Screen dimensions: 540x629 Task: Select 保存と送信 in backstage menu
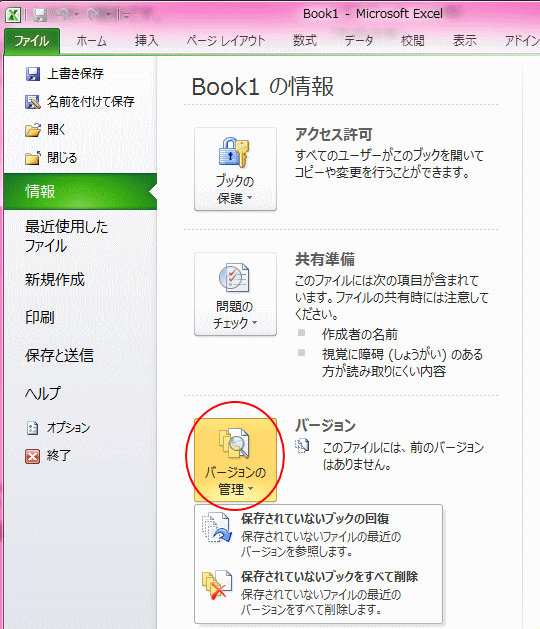[x=59, y=355]
